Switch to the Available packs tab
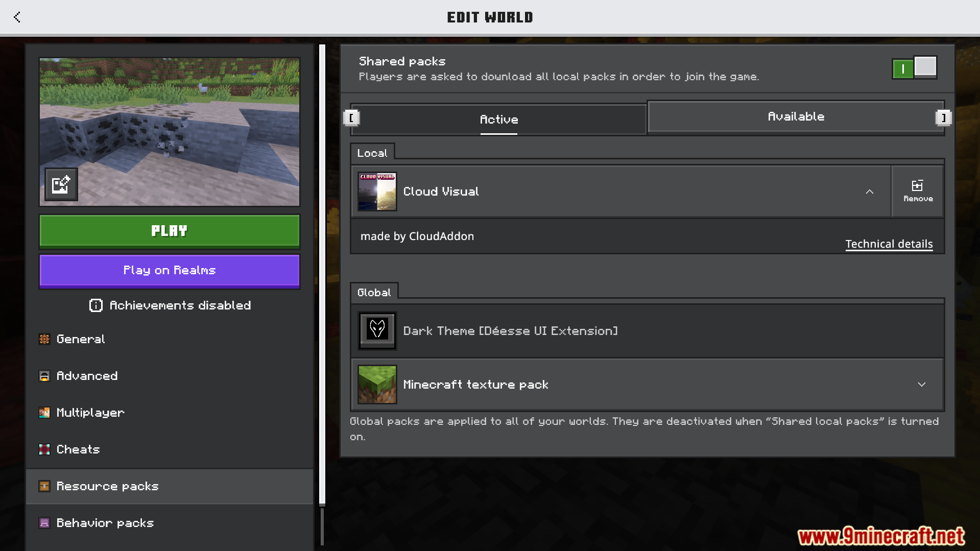The image size is (980, 551). [796, 116]
